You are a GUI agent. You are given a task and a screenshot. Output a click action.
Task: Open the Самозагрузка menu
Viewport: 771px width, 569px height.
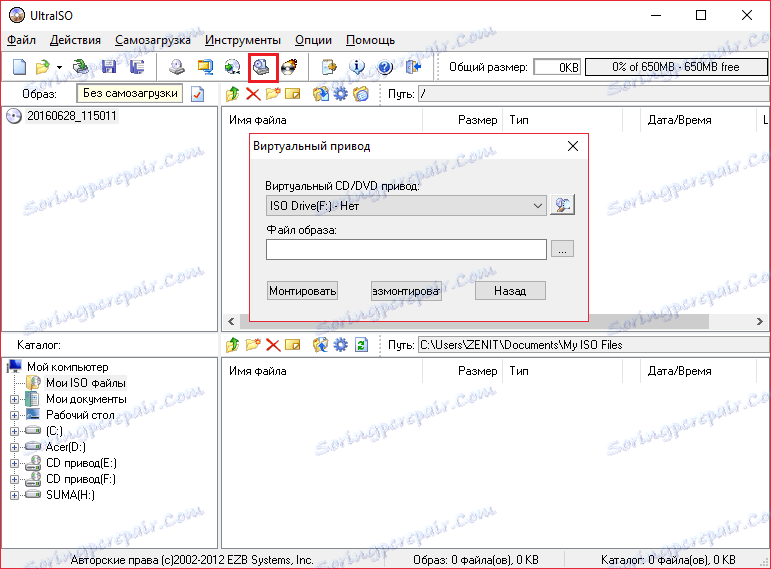point(152,40)
